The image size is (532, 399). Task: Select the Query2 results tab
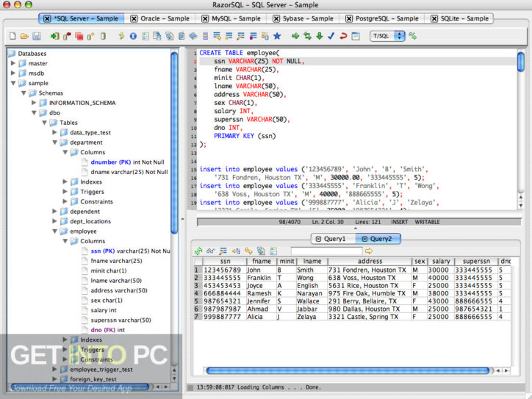point(378,239)
